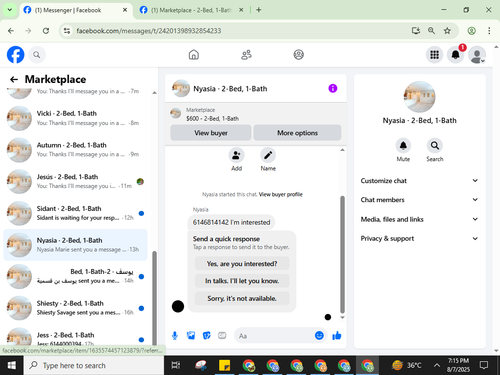This screenshot has height=375, width=500.
Task: Click the browser address bar URL
Action: pyautogui.click(x=149, y=31)
